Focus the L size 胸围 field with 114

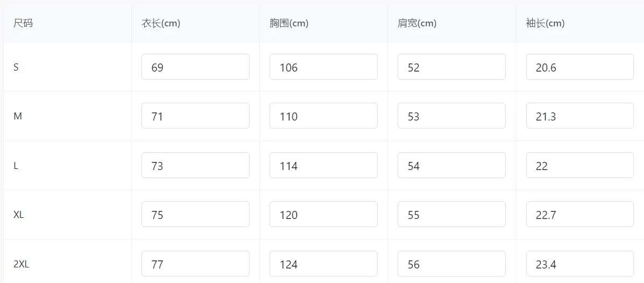point(323,166)
